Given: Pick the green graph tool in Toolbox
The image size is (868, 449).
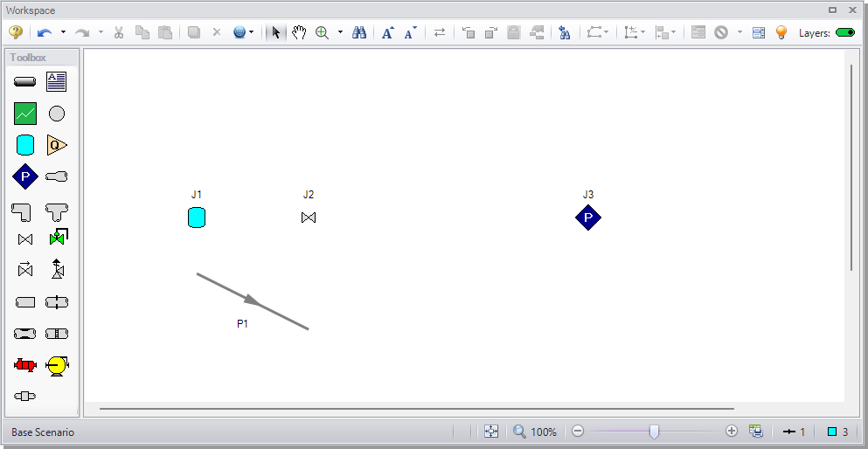Looking at the screenshot, I should 24,114.
